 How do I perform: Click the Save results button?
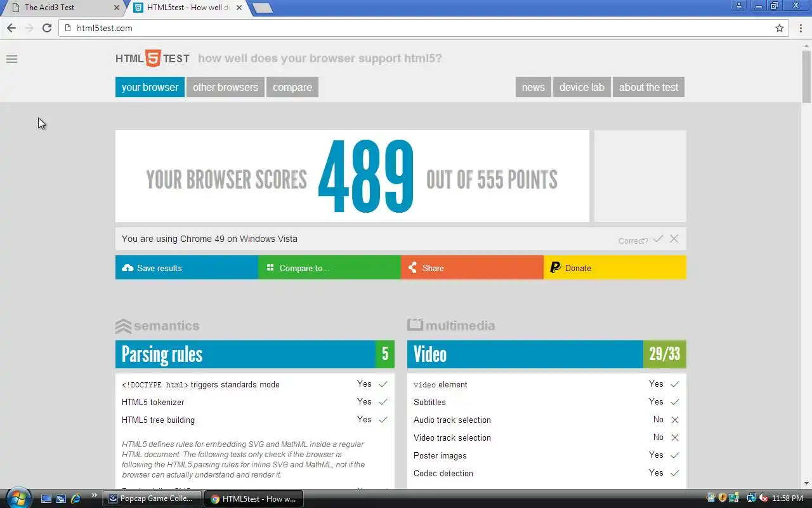(x=187, y=268)
